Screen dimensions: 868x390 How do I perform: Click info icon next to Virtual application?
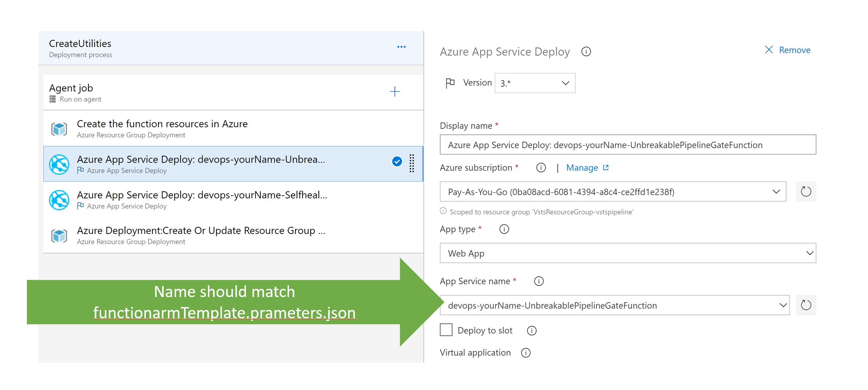[526, 353]
